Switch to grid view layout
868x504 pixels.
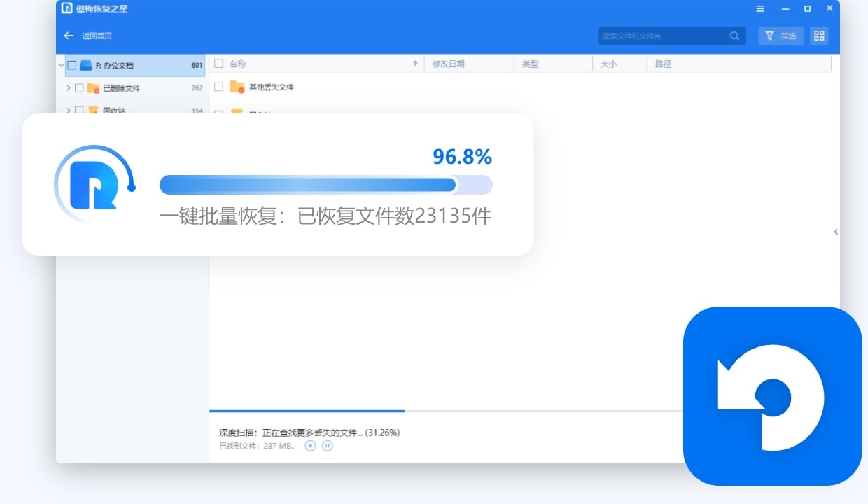819,36
